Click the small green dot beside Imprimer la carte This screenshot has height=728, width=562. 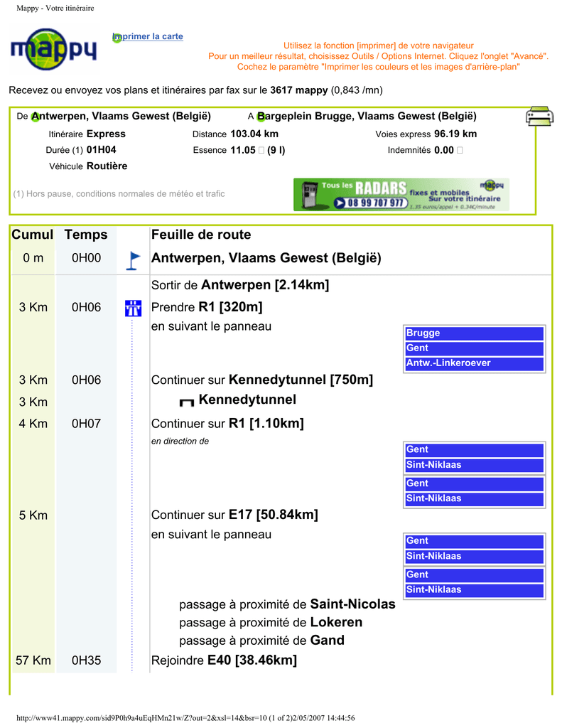pyautogui.click(x=117, y=38)
